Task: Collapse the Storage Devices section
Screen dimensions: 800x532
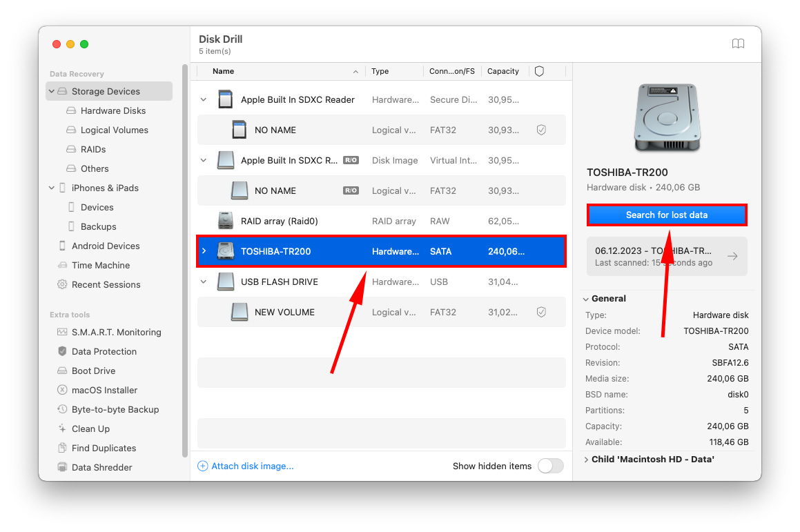Action: pos(50,91)
